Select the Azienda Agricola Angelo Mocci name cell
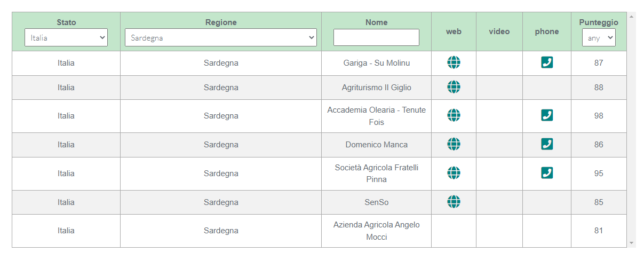Viewport: 644px width, 260px height. (377, 231)
